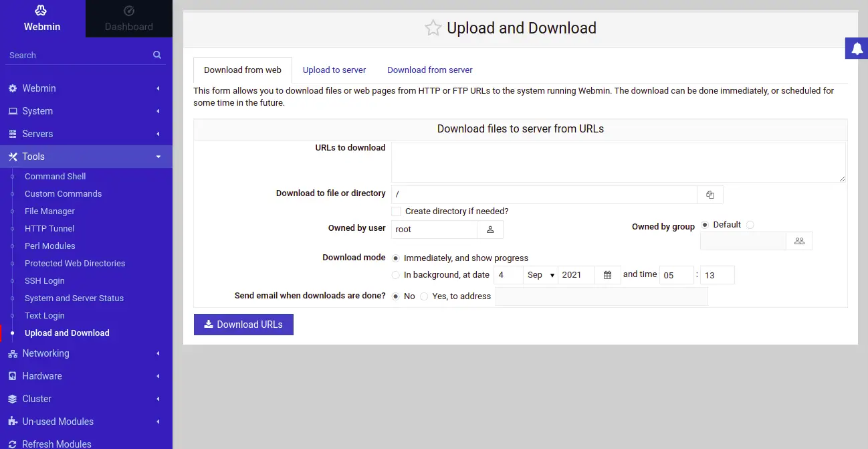Open System and Server Status link
The image size is (868, 449).
tap(74, 298)
